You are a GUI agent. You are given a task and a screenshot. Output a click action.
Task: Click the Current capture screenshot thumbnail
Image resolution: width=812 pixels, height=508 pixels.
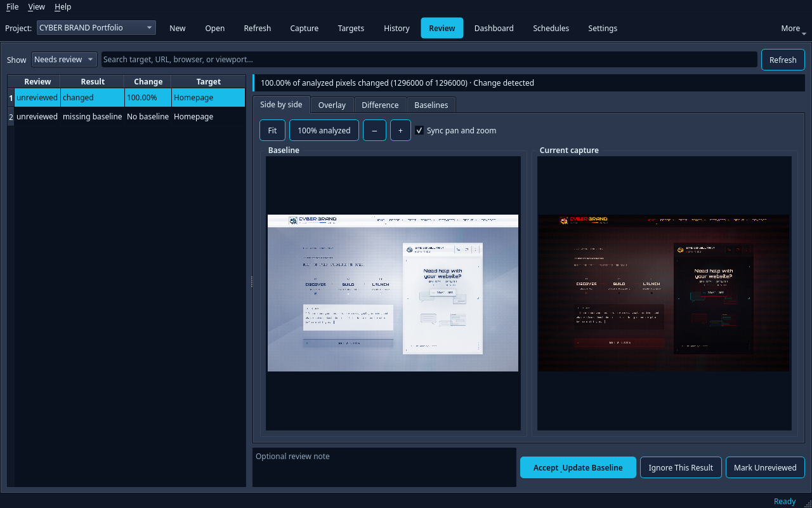pos(664,293)
